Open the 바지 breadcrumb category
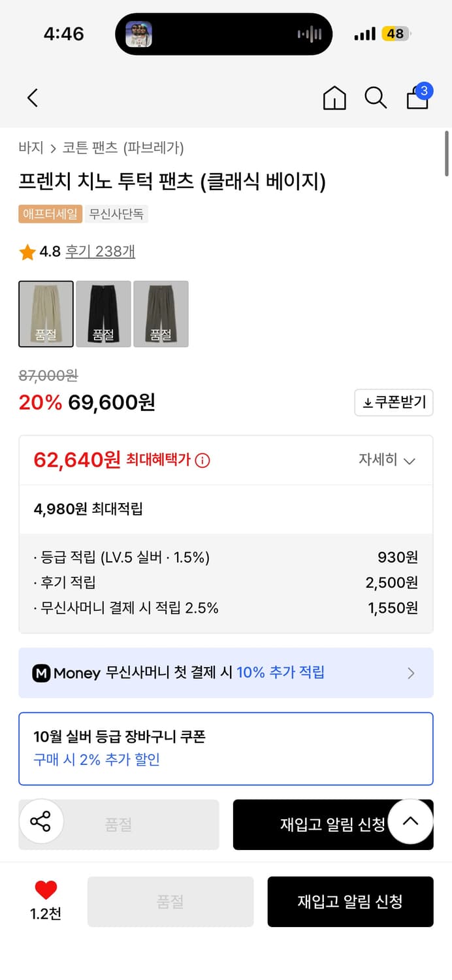452x980 pixels. point(31,148)
